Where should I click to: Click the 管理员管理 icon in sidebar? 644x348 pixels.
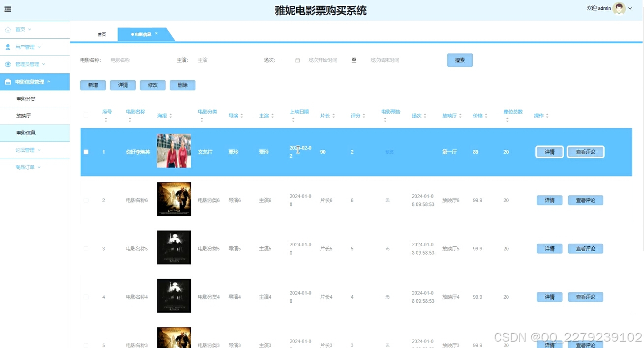[x=7, y=64]
